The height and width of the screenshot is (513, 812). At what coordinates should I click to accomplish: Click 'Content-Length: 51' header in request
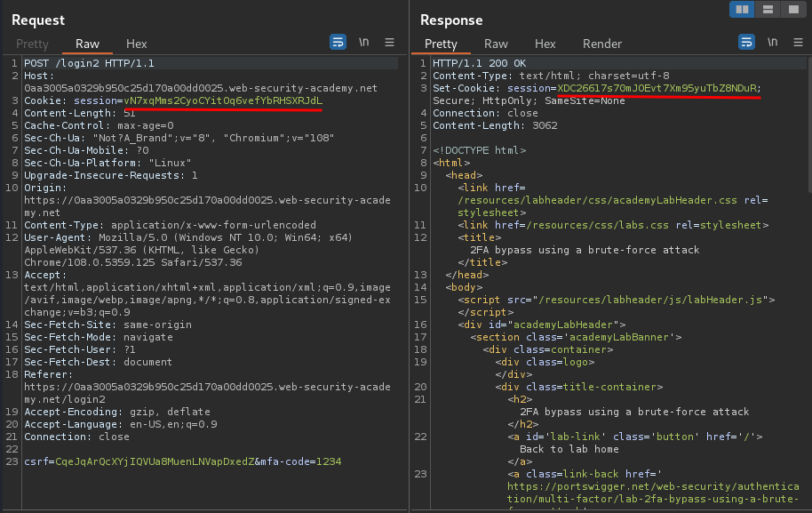80,113
